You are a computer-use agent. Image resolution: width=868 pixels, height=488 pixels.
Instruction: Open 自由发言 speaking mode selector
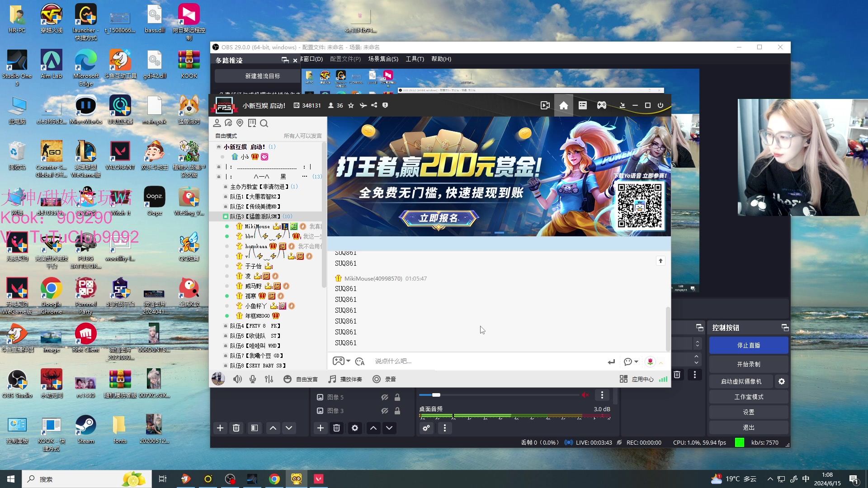[301, 379]
